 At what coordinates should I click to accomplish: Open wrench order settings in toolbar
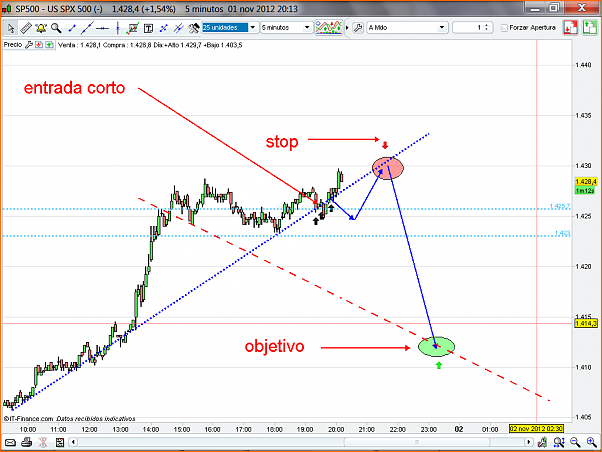click(x=358, y=28)
